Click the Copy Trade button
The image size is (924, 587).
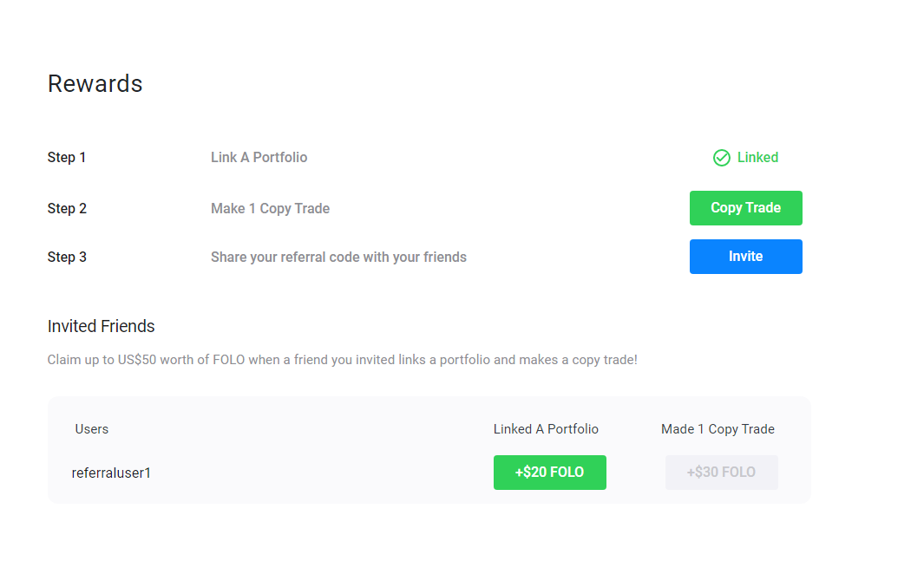click(745, 208)
